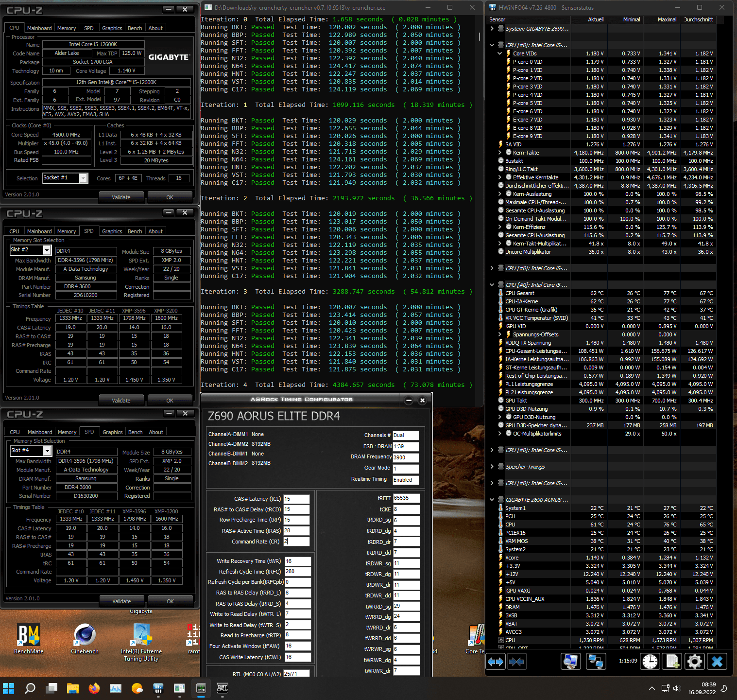Open Bench tab in top CPU-Z window
The height and width of the screenshot is (700, 737).
pyautogui.click(x=135, y=28)
